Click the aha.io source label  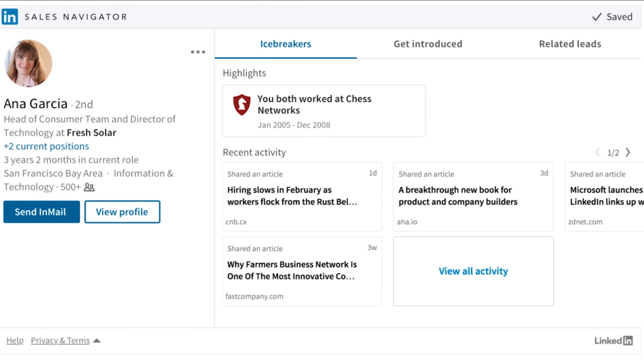click(407, 222)
